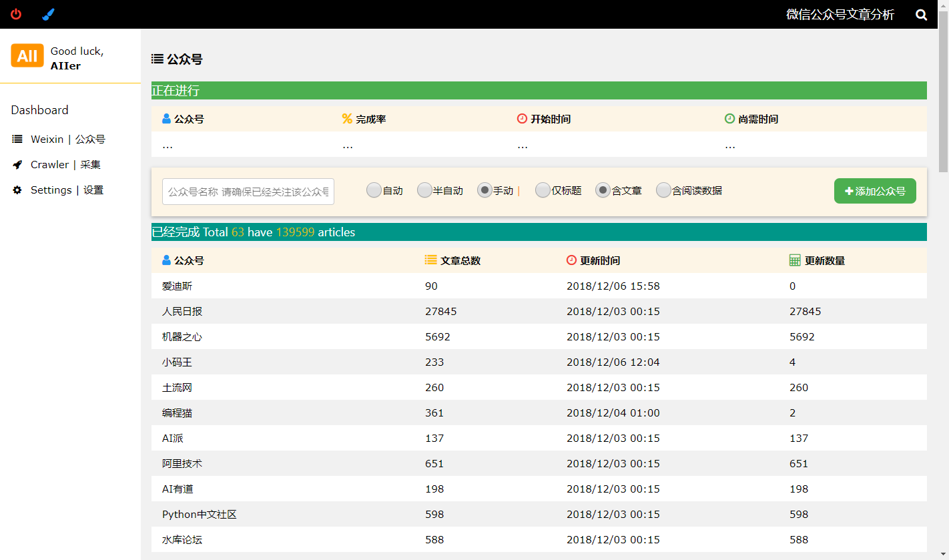Click the blue user icon in the 正在进行 table
The height and width of the screenshot is (560, 949).
point(166,119)
